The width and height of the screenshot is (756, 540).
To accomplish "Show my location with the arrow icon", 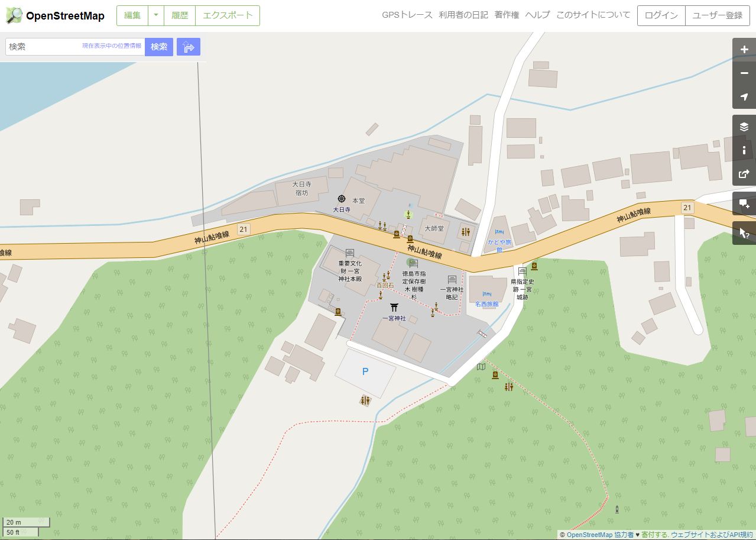I will coord(744,97).
